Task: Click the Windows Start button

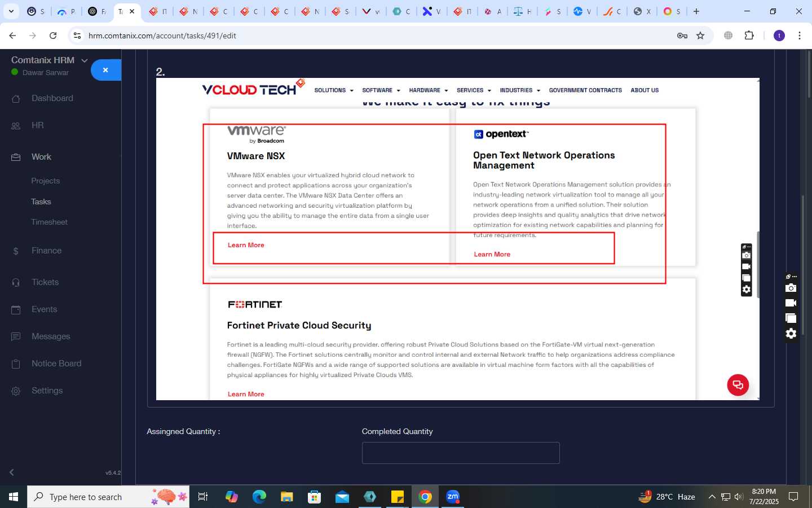Action: pos(14,497)
